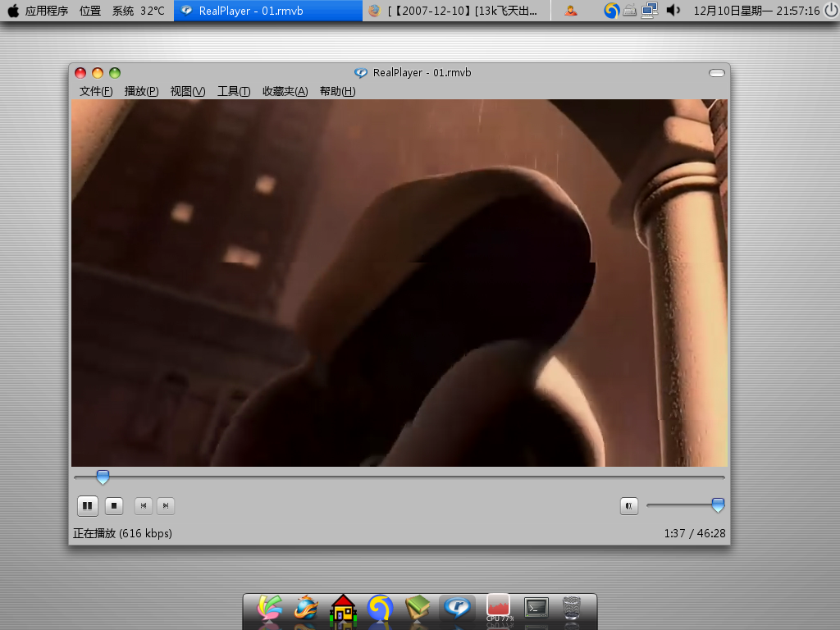This screenshot has height=630, width=840.
Task: Open the 帮助(H) menu
Action: pos(337,92)
